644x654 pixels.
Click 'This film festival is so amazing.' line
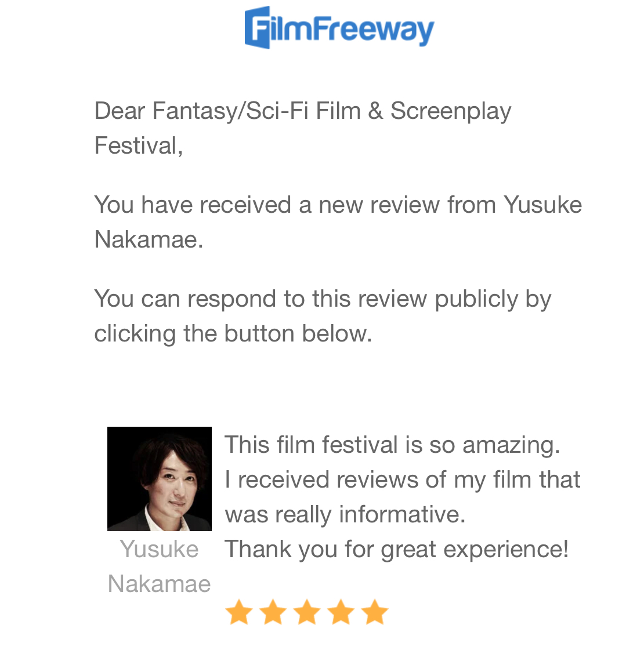pos(392,445)
